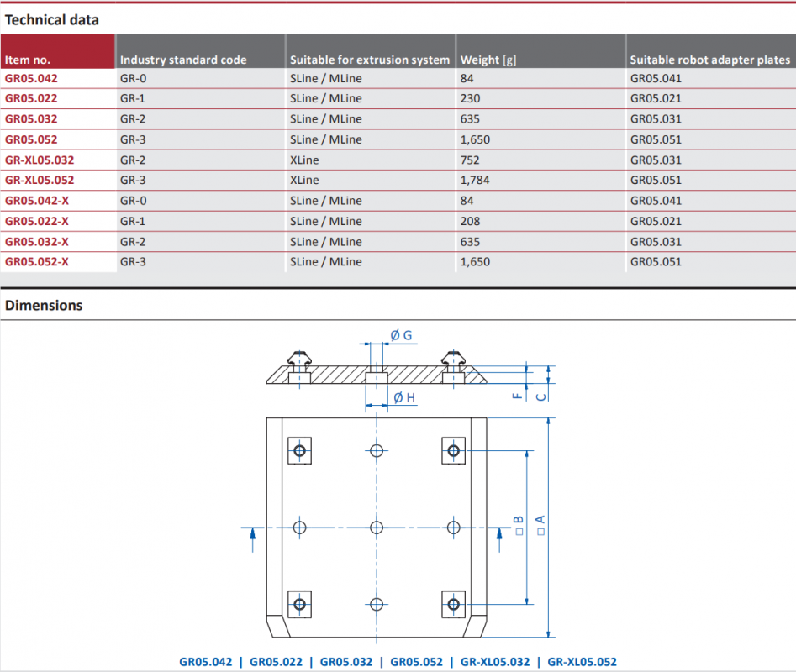Select the GR-1 code in the GR05.022 row
This screenshot has height=672, width=796.
click(x=133, y=98)
